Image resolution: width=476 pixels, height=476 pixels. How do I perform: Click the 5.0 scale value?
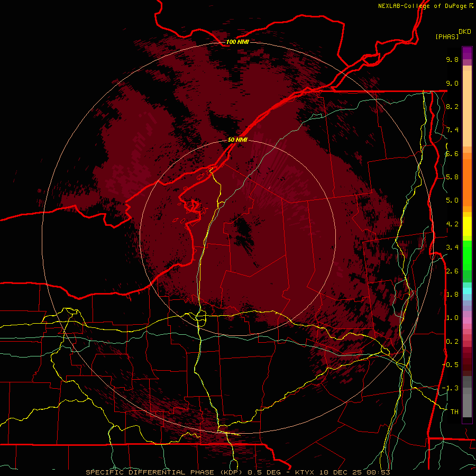click(x=452, y=200)
